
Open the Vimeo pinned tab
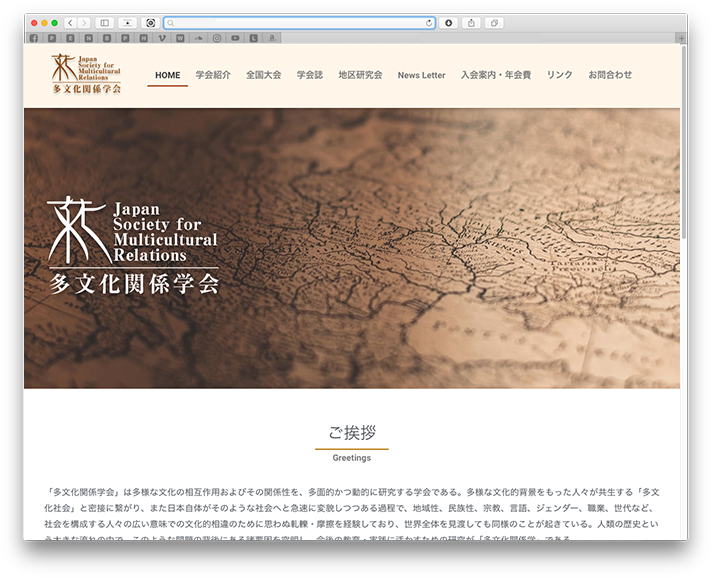[162, 38]
